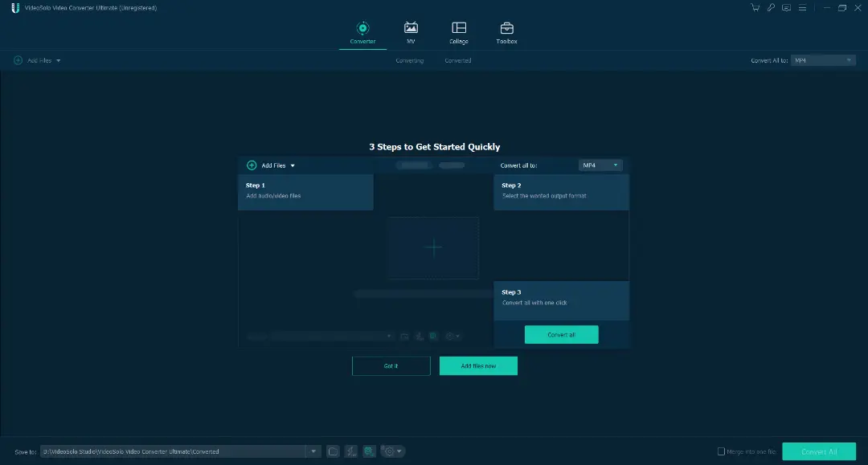Image resolution: width=868 pixels, height=465 pixels.
Task: Click the '3 Steps to Get Started Quickly' heading
Action: pos(435,147)
